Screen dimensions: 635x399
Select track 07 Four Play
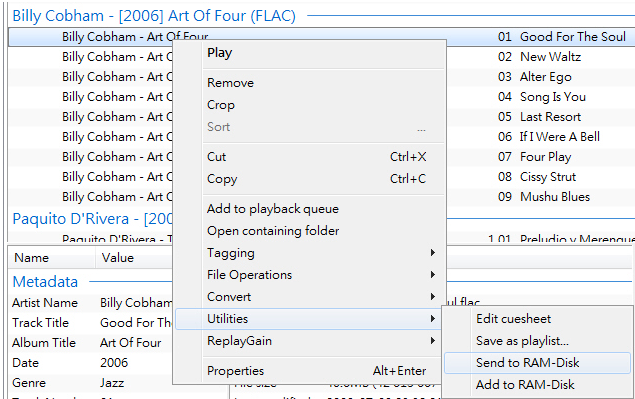(x=535, y=157)
